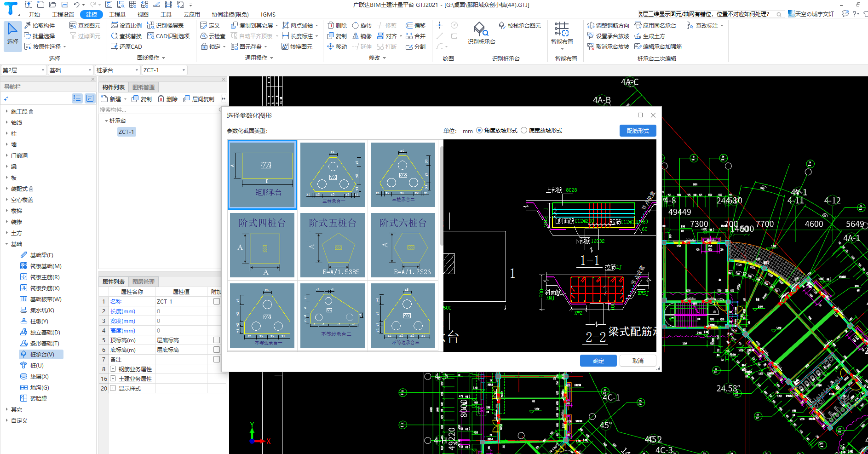Click the 删除 tool in the ribbon's 修改 group
The height and width of the screenshot is (454, 868).
point(337,26)
